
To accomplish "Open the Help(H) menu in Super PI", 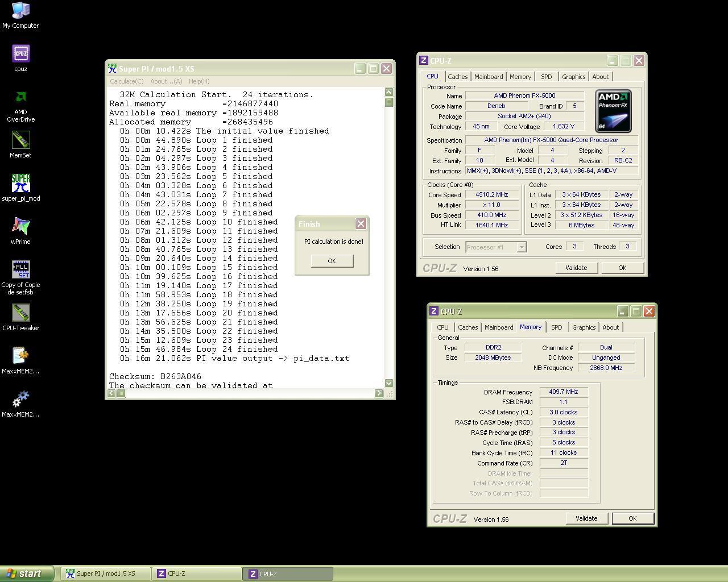I will click(x=199, y=81).
